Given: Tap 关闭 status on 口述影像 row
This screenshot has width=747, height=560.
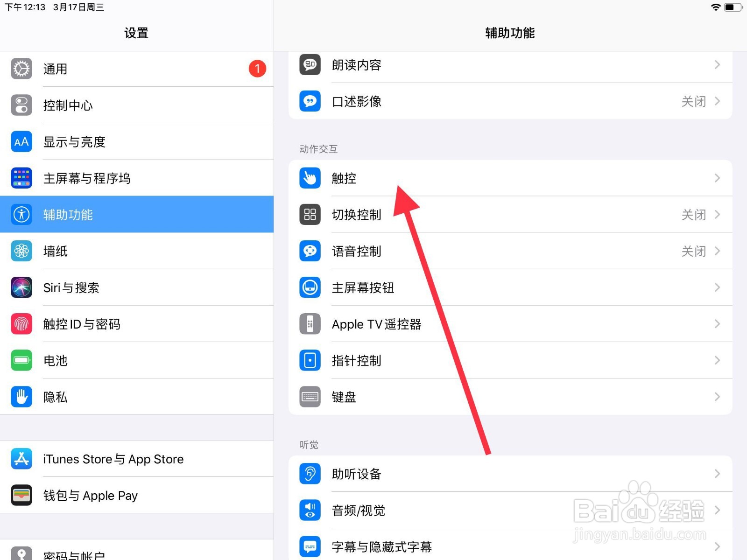Looking at the screenshot, I should coord(693,101).
